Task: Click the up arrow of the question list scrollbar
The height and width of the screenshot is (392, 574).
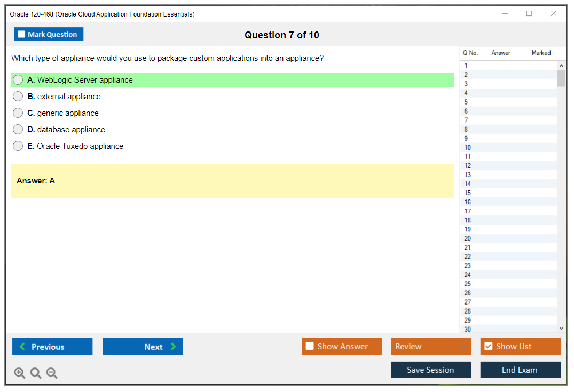Action: (561, 65)
